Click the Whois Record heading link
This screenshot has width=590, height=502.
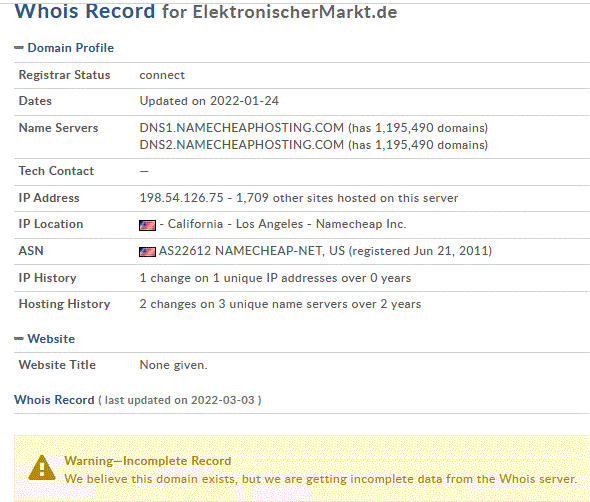(x=54, y=400)
